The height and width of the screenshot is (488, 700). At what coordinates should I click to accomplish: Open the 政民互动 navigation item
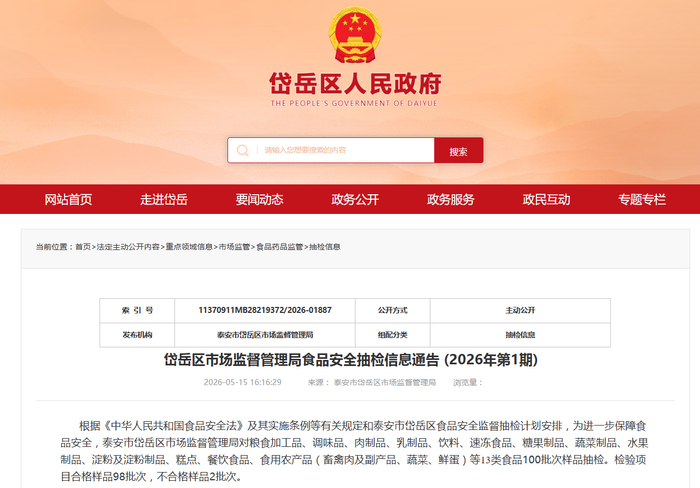coord(546,199)
